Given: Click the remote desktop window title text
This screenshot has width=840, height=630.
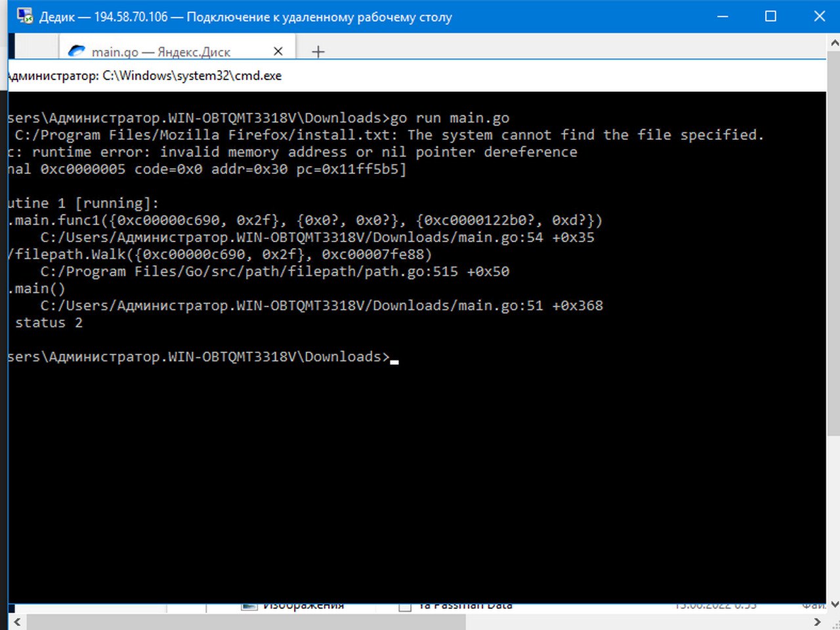Looking at the screenshot, I should (x=245, y=16).
